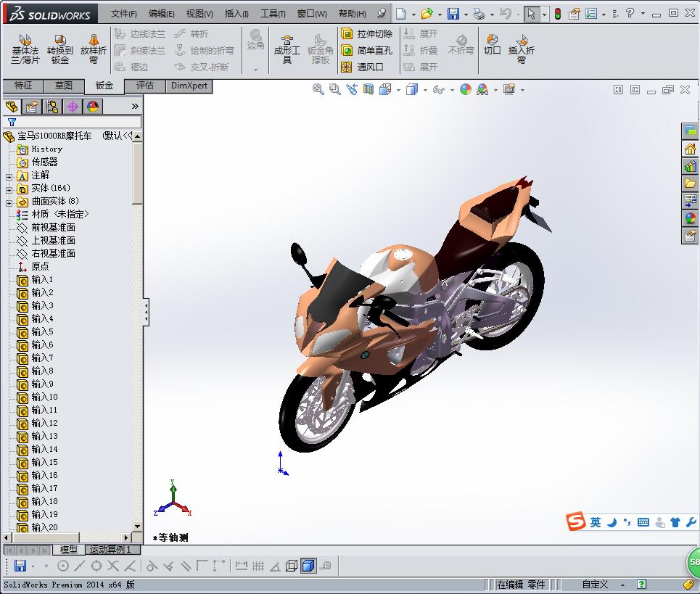Open FeatureManager design tree tab
Viewport: 700px width, 594px height.
(12, 106)
